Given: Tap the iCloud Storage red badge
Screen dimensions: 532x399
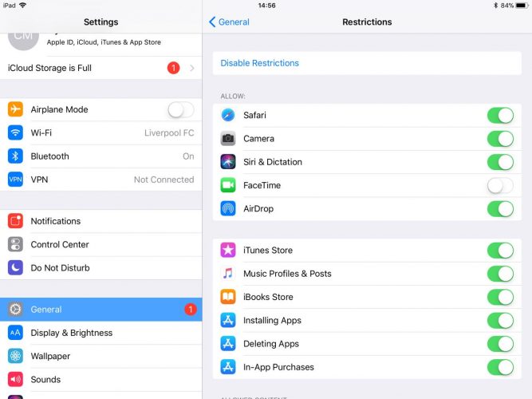Looking at the screenshot, I should pos(173,68).
